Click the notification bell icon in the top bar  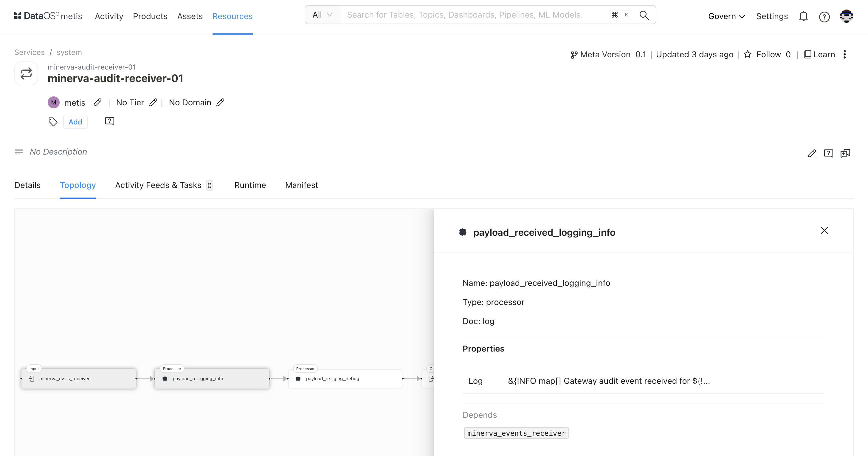point(804,16)
